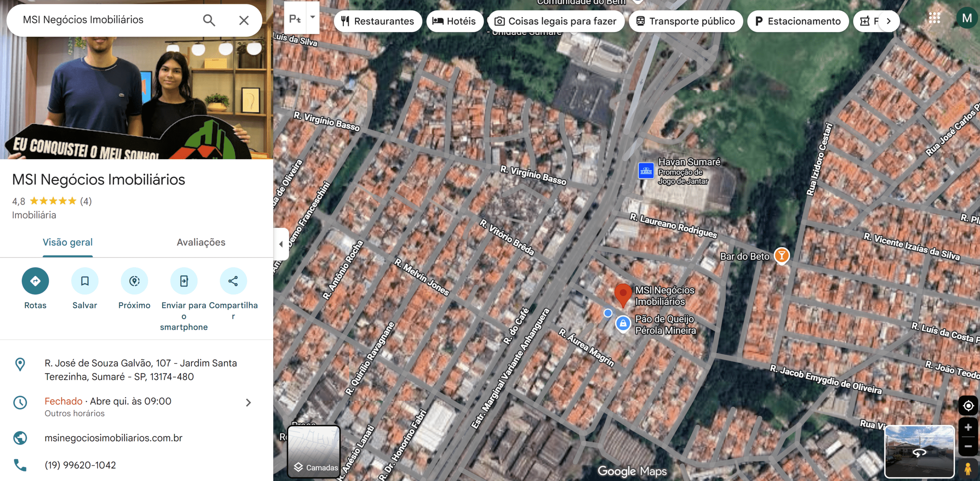Switch to the Avaliações tab
Screen dimensions: 980x481
pyautogui.click(x=201, y=242)
